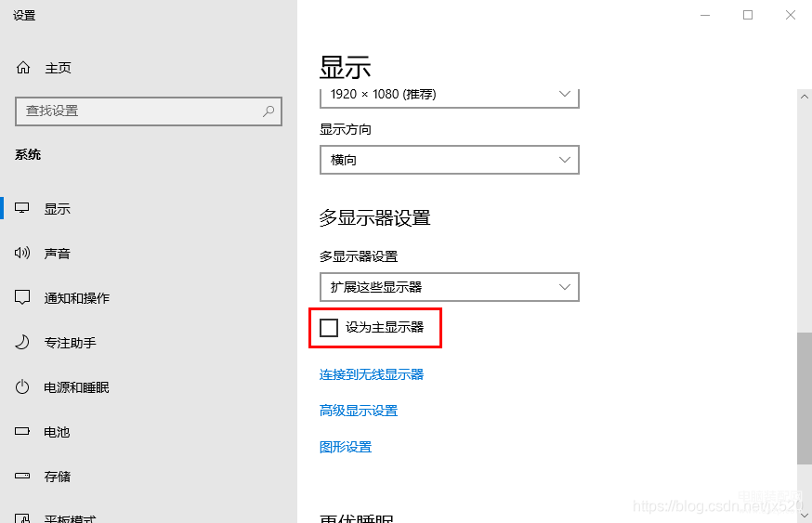Image resolution: width=812 pixels, height=523 pixels.
Task: Check the 设为主显示器 checkbox
Action: (x=329, y=328)
